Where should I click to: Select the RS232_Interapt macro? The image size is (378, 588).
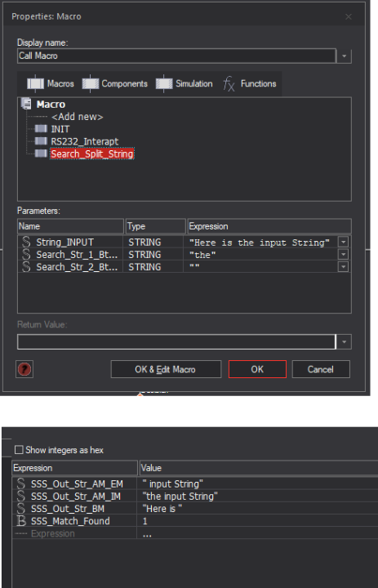click(85, 141)
